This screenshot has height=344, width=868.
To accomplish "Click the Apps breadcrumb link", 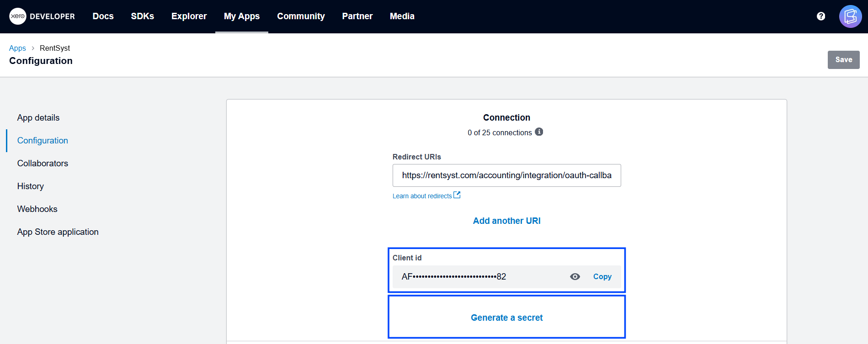I will coord(17,48).
